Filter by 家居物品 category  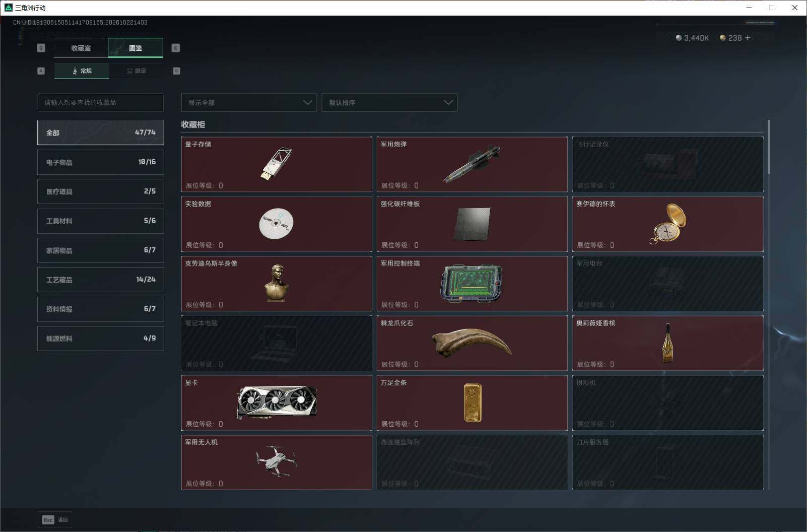tap(101, 250)
